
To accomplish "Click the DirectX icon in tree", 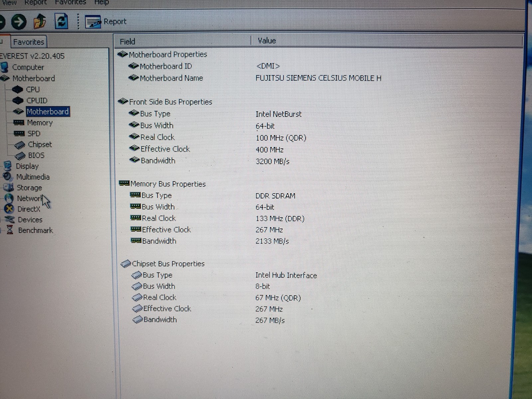I will [9, 209].
